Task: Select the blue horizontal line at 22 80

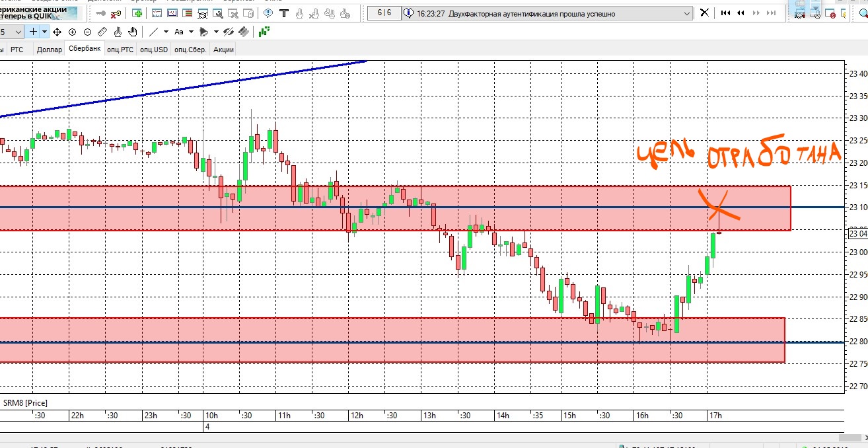Action: 423,342
